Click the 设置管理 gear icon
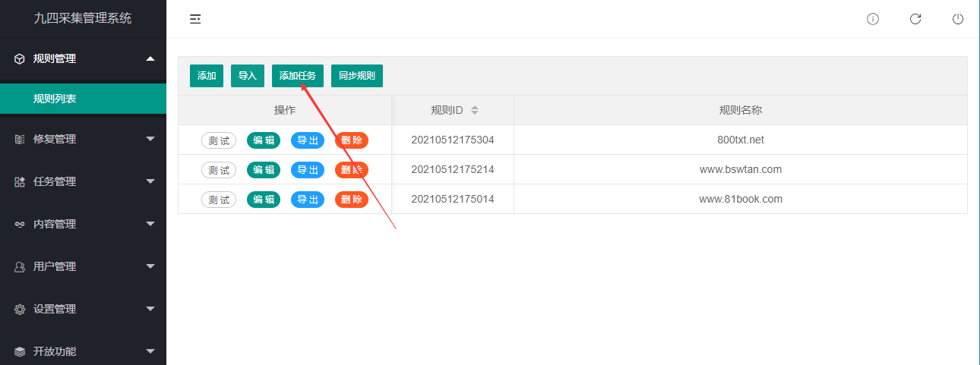Image resolution: width=980 pixels, height=365 pixels. click(20, 309)
